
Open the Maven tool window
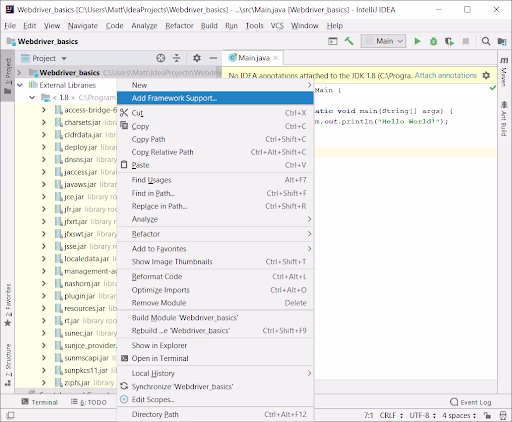click(504, 72)
